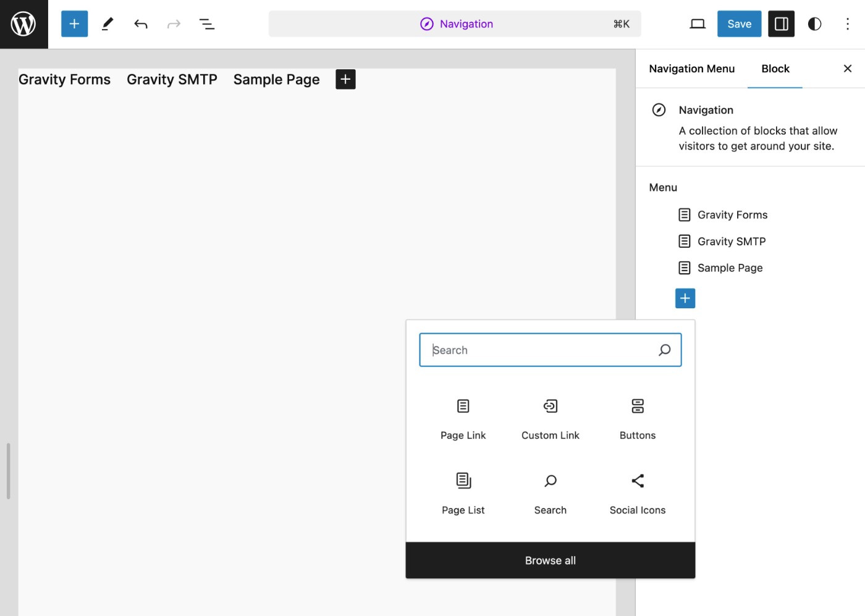Switch the preview device view
Image resolution: width=865 pixels, height=616 pixels.
tap(698, 24)
